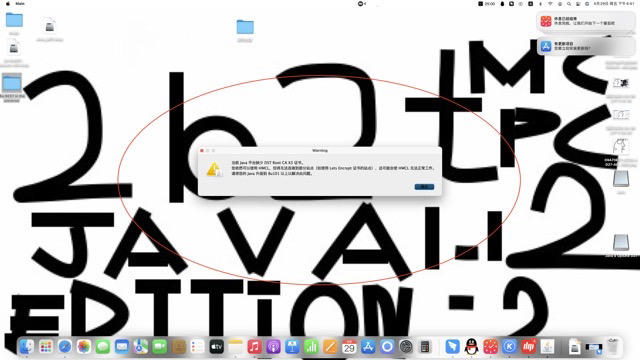This screenshot has height=360, width=640.
Task: Select the highlighted folder on the left desktop edge
Action: [x=12, y=83]
